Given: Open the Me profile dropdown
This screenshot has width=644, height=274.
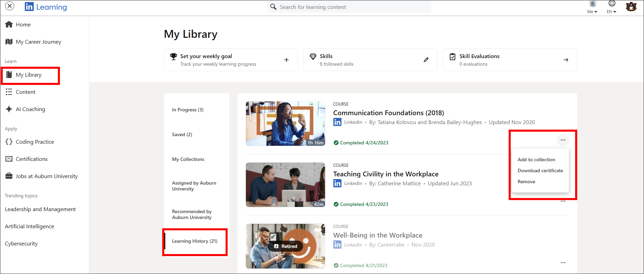Looking at the screenshot, I should click(592, 7).
